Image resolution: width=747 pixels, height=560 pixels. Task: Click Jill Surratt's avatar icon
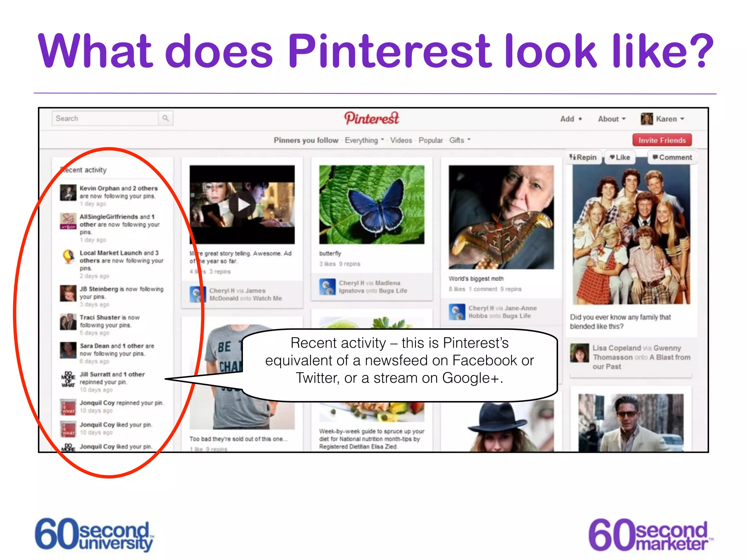68,378
